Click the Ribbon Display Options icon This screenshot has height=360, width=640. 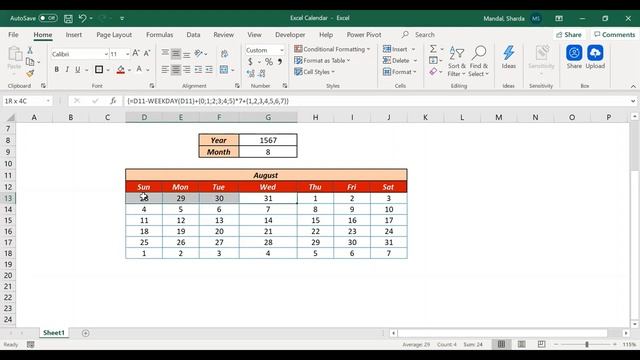[559, 18]
